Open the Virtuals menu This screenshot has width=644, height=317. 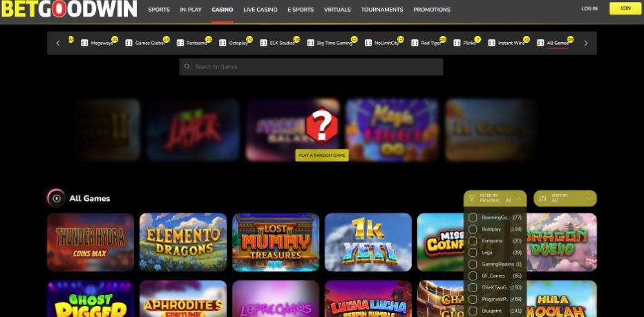coord(337,10)
